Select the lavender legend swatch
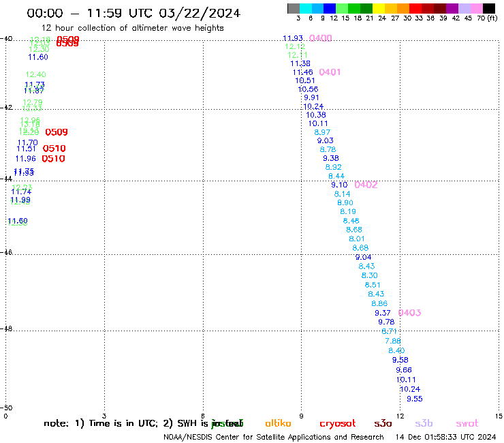504x443 pixels. coord(464,8)
